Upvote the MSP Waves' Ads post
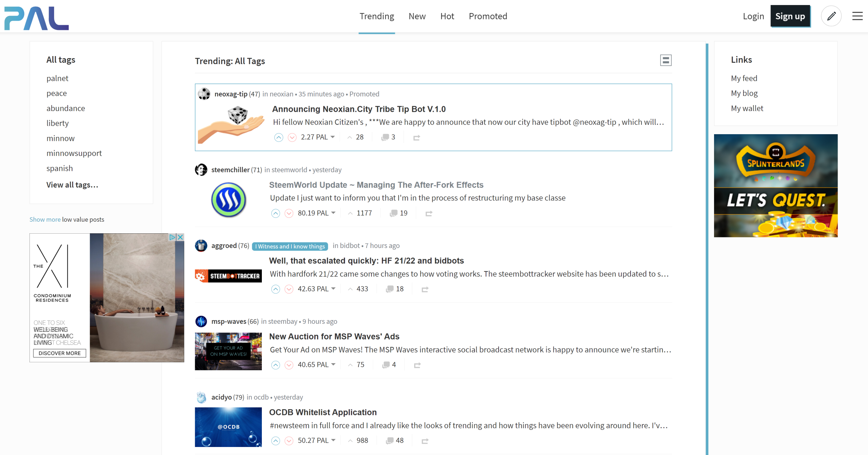The height and width of the screenshot is (455, 868). click(275, 365)
